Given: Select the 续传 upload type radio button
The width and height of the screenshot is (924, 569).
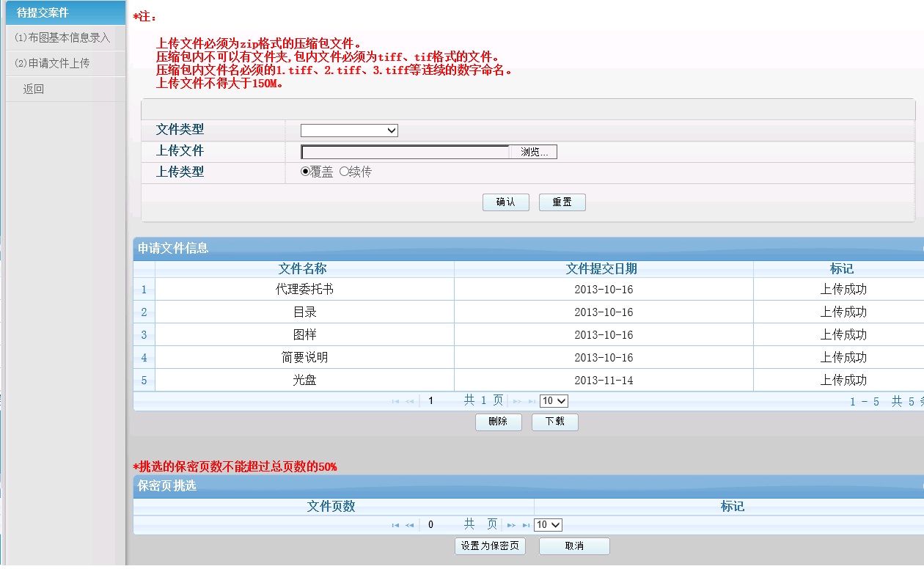Looking at the screenshot, I should 344,172.
